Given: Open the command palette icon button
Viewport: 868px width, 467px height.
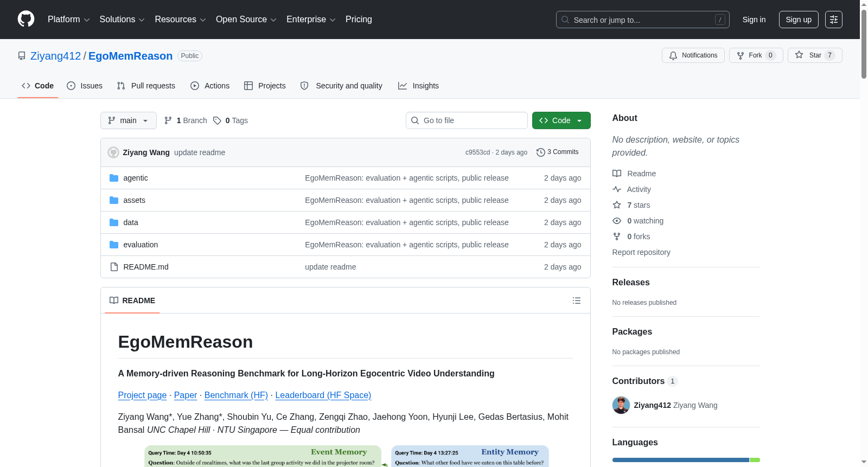Looking at the screenshot, I should [833, 20].
